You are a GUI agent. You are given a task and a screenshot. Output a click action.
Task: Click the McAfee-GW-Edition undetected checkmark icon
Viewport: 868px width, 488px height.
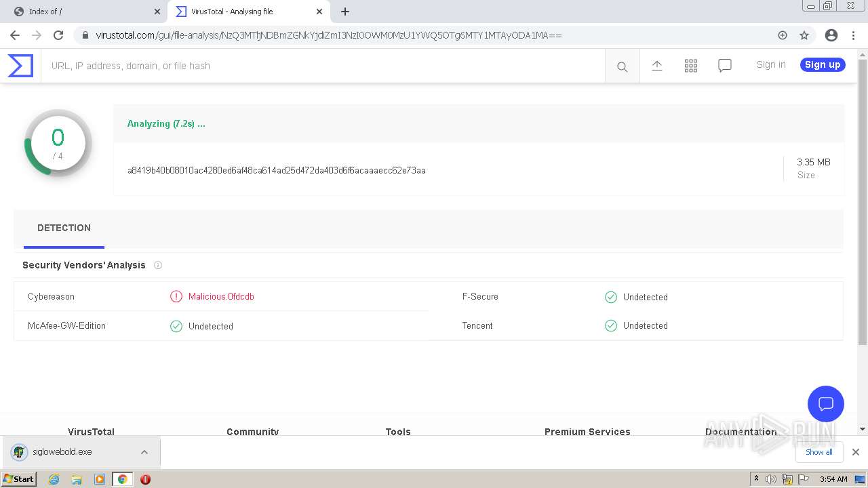click(176, 326)
